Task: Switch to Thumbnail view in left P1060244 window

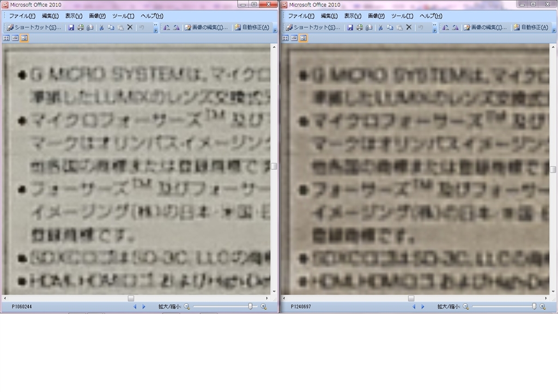Action: pos(6,38)
